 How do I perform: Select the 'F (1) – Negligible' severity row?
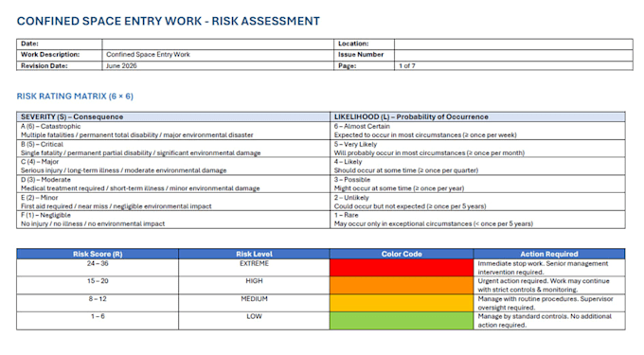click(173, 220)
